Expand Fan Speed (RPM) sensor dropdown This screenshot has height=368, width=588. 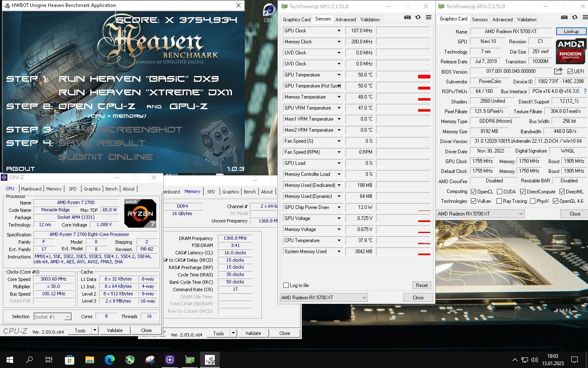[x=339, y=152]
